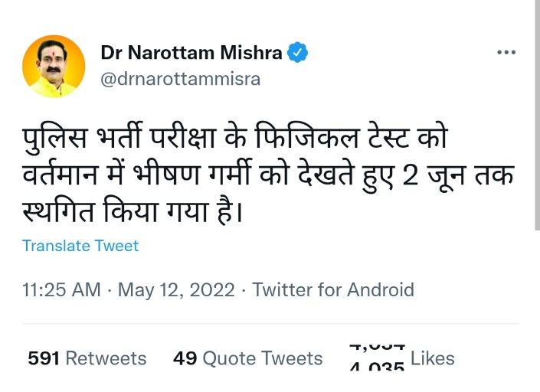Click the Likes label
The width and height of the screenshot is (540, 392).
432,358
